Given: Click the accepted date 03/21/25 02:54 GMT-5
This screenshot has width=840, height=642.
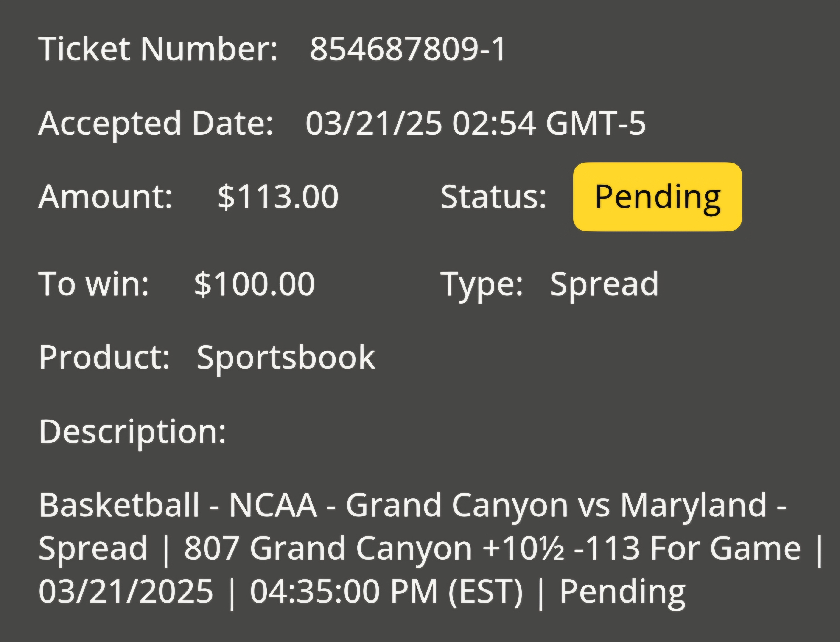Looking at the screenshot, I should pyautogui.click(x=476, y=124).
